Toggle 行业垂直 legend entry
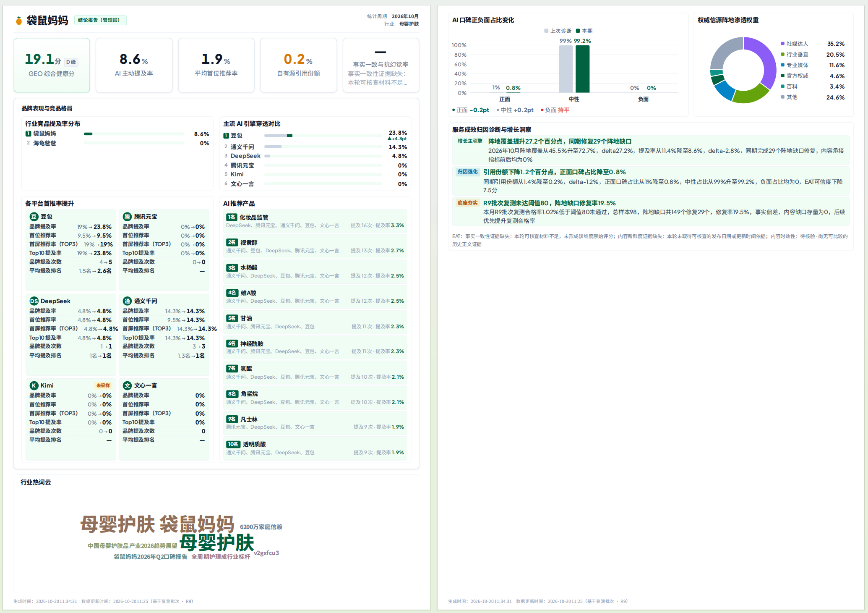Viewport: 868px width, 613px height. click(794, 55)
